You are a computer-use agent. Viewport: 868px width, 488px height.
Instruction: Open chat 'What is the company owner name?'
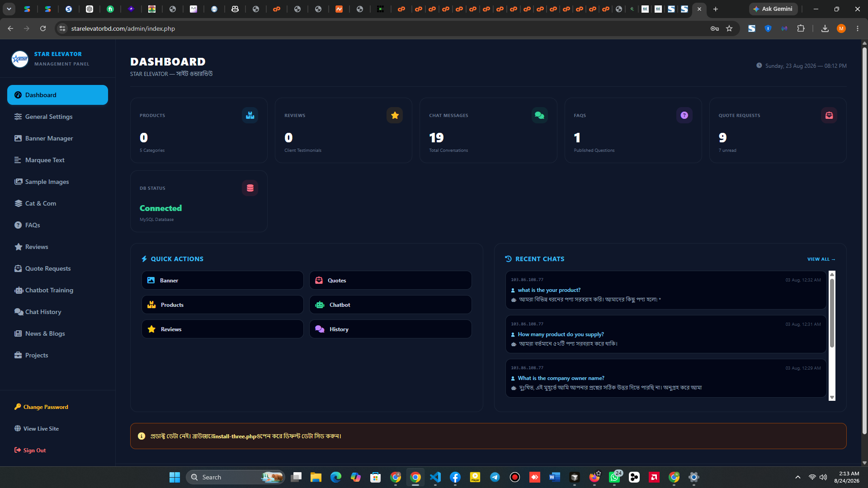tap(665, 378)
